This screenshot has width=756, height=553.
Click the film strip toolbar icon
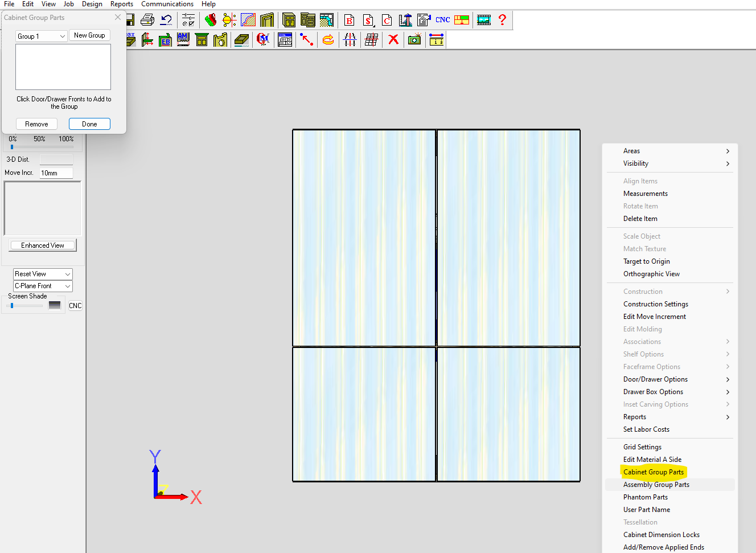(484, 21)
